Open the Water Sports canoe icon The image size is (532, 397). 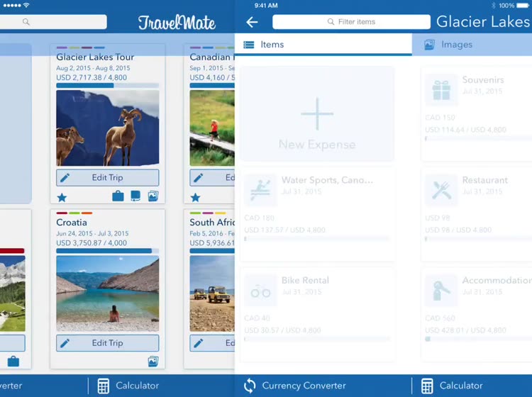[260, 190]
